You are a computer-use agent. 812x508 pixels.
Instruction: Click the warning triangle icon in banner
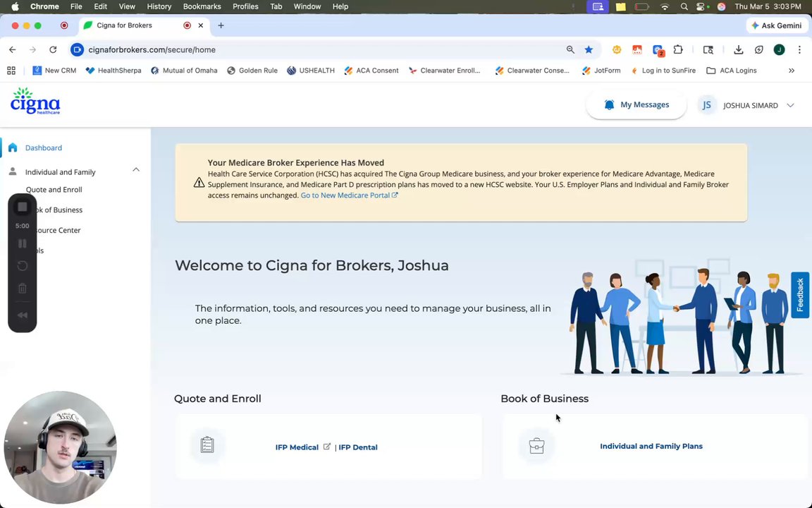(199, 183)
